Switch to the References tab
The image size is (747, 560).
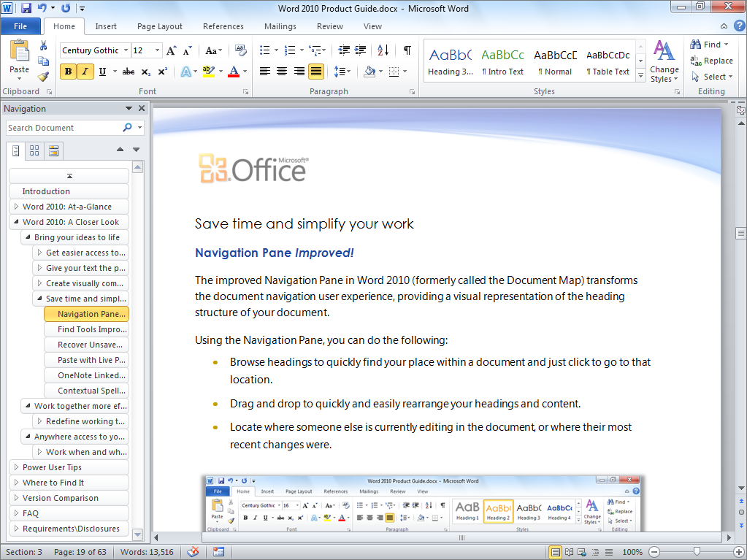223,26
